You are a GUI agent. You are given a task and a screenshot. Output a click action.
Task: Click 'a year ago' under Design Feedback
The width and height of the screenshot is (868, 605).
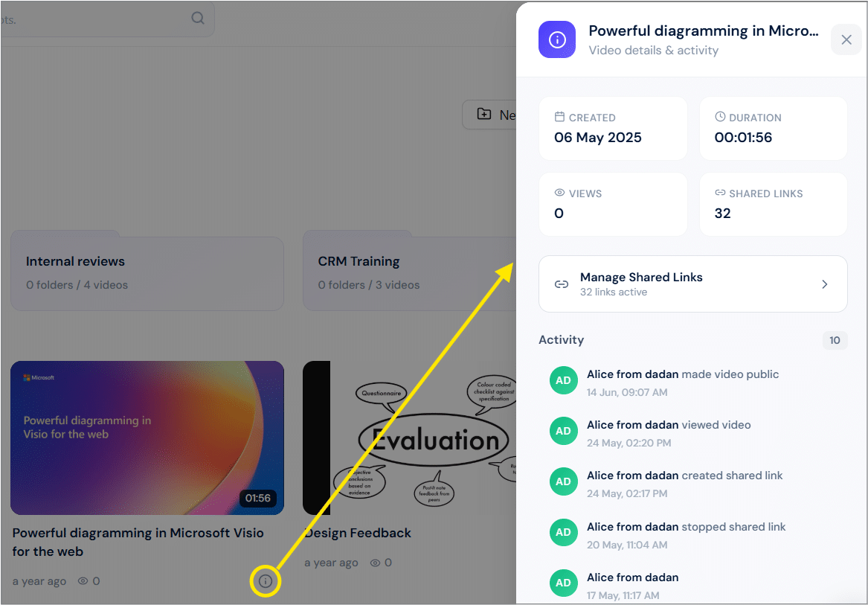pyautogui.click(x=331, y=563)
